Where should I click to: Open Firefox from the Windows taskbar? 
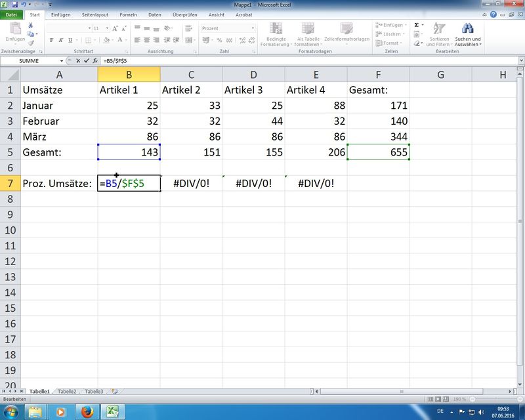tap(87, 411)
